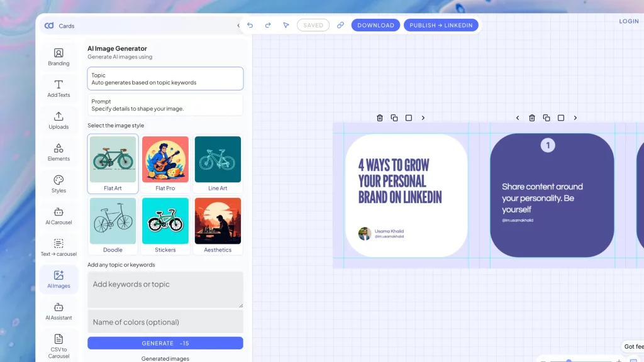Collapse the editor with the left chevron
The width and height of the screenshot is (644, 362).
[x=239, y=26]
